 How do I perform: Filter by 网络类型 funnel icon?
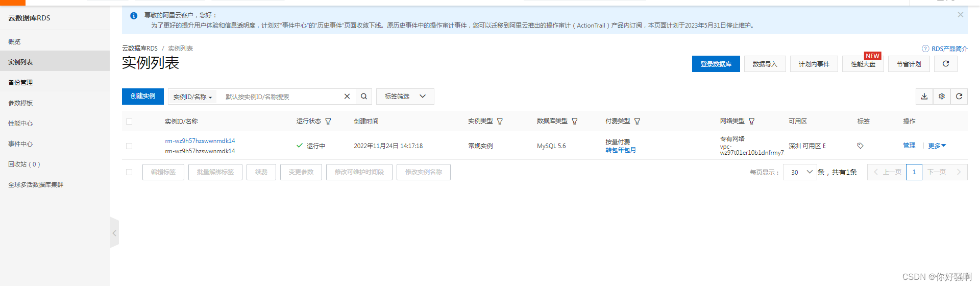[x=751, y=122]
